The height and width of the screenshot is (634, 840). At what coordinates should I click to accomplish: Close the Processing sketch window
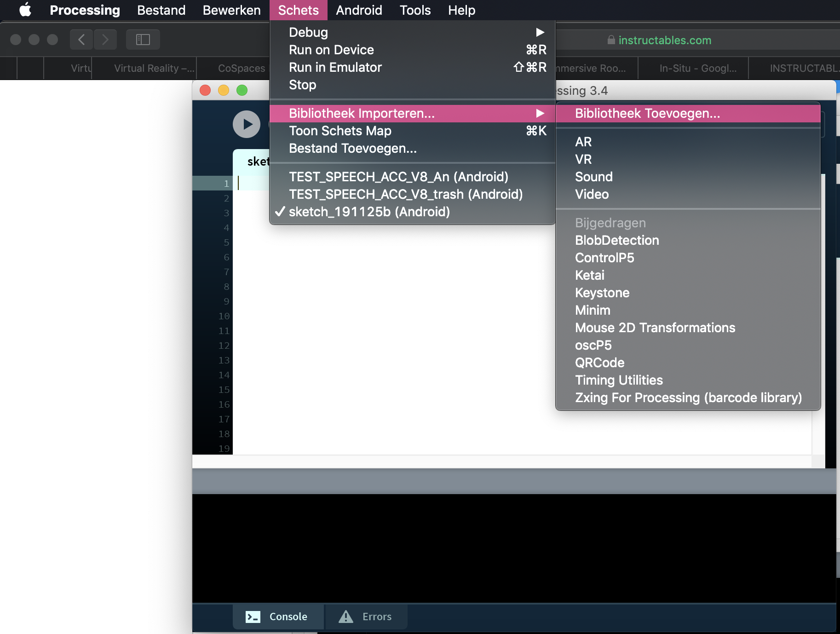pos(205,90)
